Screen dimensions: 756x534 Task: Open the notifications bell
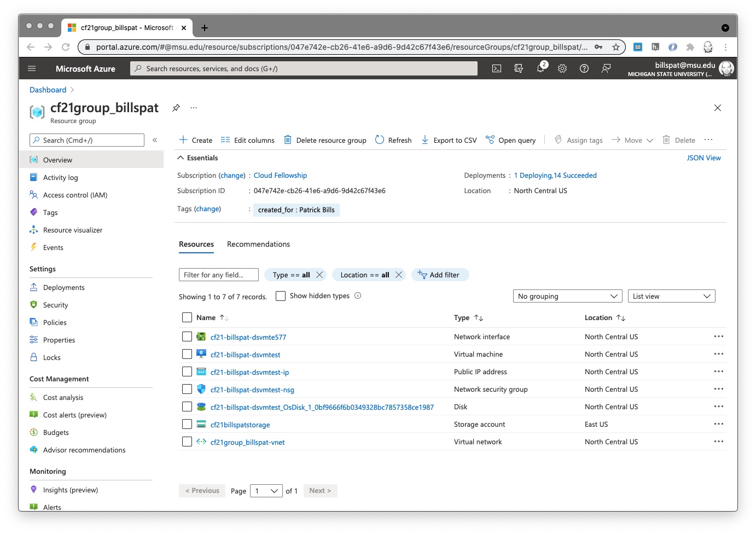pos(540,68)
